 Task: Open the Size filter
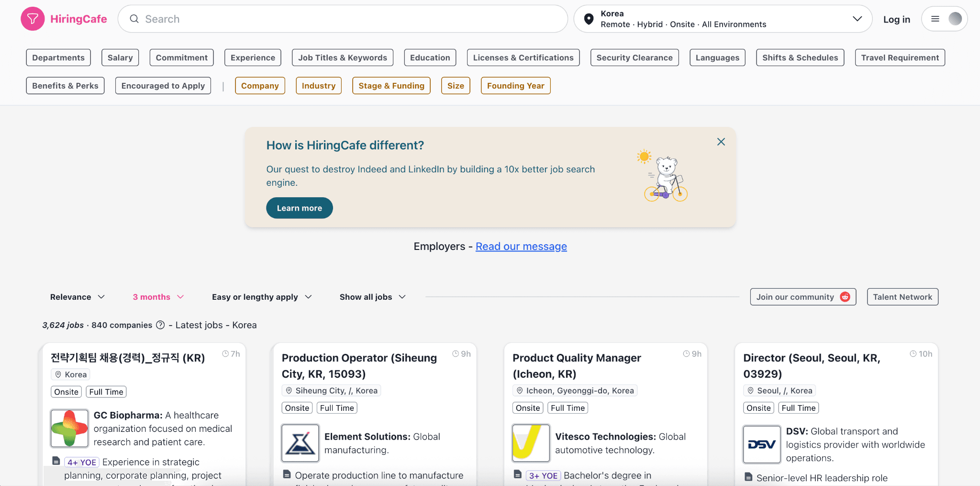456,86
